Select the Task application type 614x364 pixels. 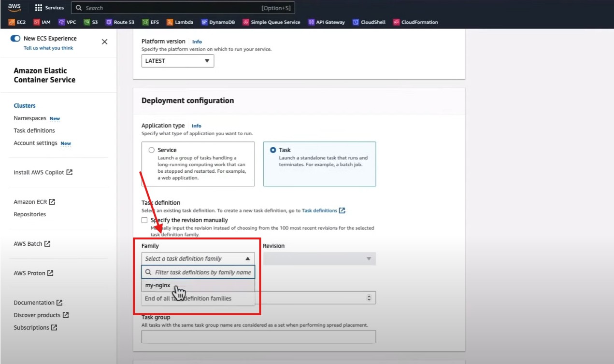pos(273,150)
